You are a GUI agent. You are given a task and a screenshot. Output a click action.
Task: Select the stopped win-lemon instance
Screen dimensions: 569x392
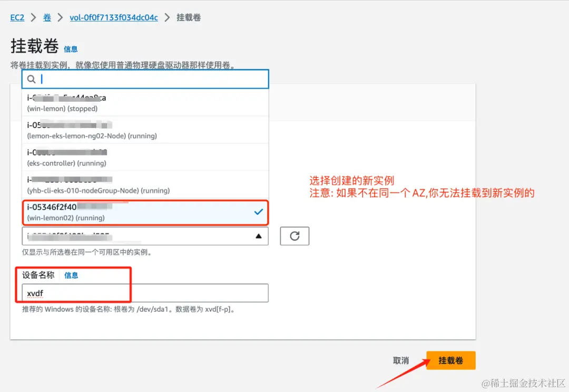132,103
